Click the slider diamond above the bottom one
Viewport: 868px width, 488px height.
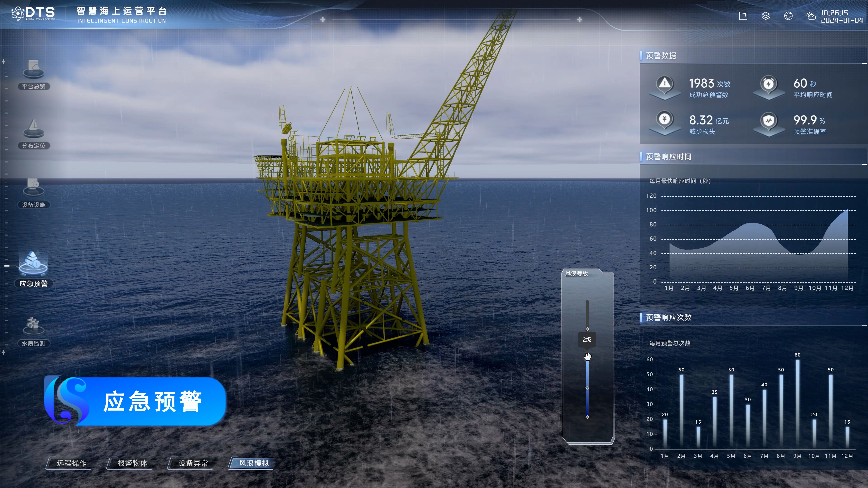tap(587, 388)
